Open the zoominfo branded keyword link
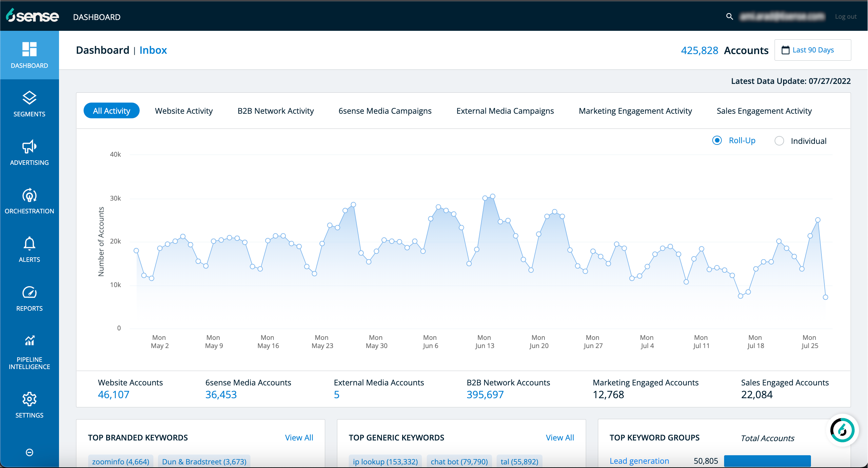 120,461
